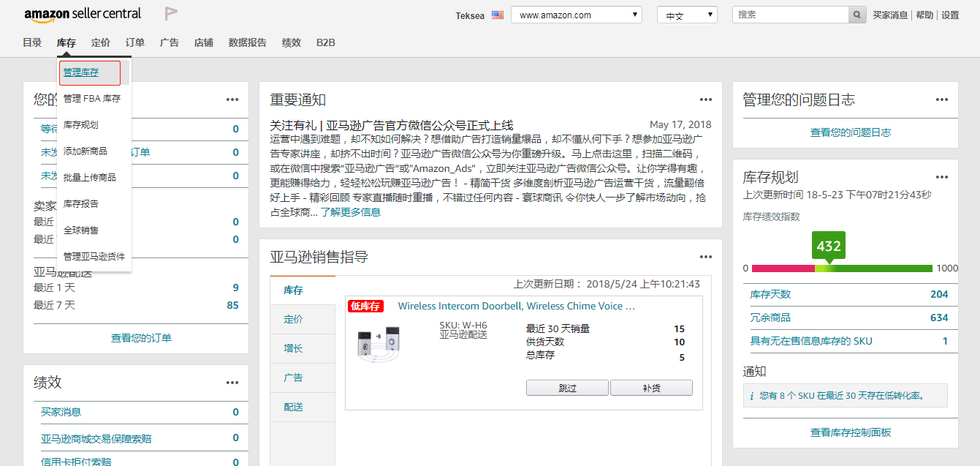Open the three-dot menu on 重要通知 panel
This screenshot has width=980, height=466.
coord(706,99)
